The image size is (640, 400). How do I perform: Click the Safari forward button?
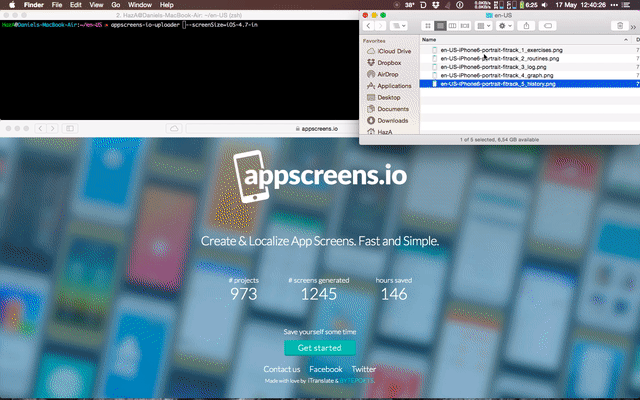coord(52,129)
